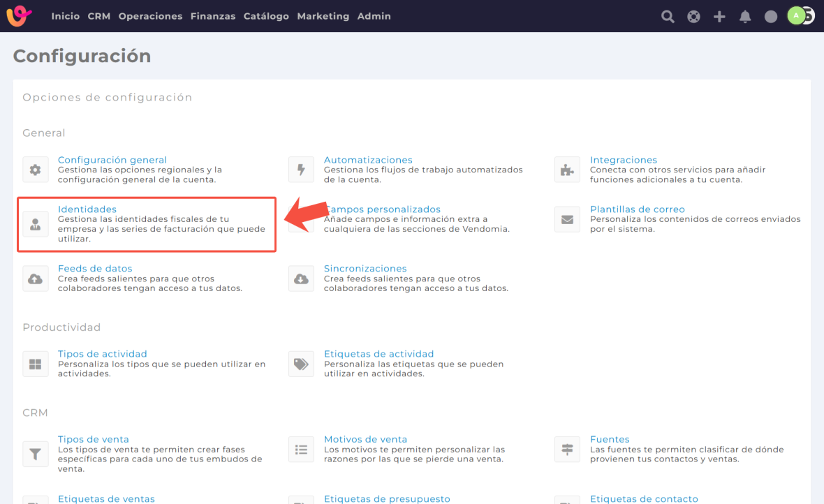Open the CRM menu

click(99, 16)
